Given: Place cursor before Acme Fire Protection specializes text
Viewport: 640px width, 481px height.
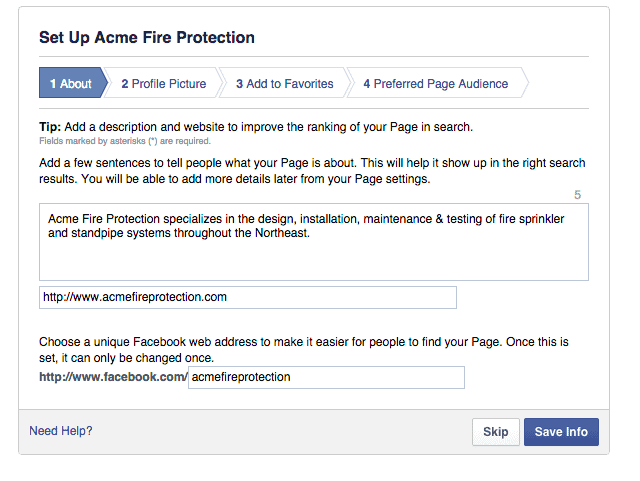Looking at the screenshot, I should tap(48, 219).
